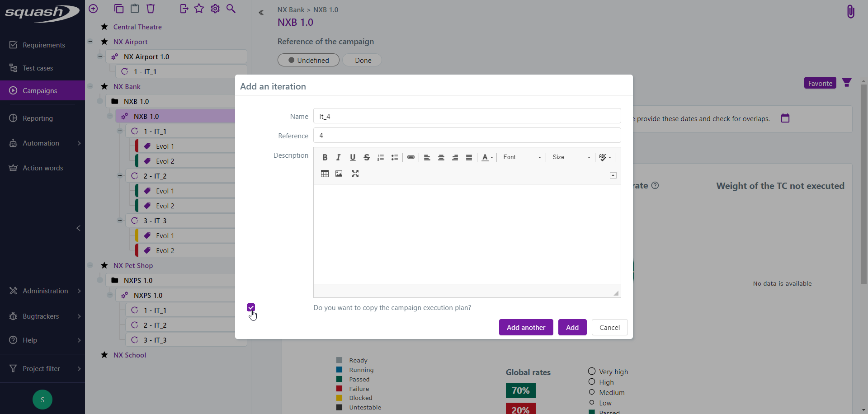Insert an image into the description
This screenshot has width=868, height=414.
(x=339, y=174)
